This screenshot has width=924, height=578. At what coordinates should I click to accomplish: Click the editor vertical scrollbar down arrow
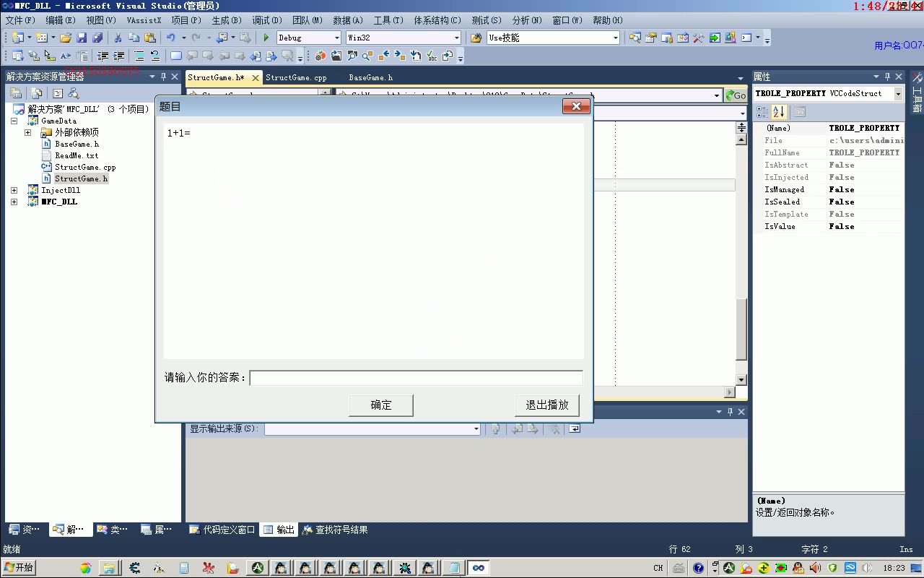(741, 380)
